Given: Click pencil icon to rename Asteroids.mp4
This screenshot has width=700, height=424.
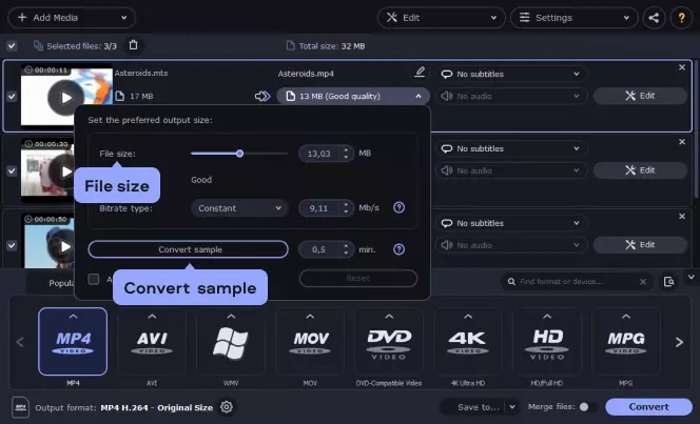Looking at the screenshot, I should 420,73.
